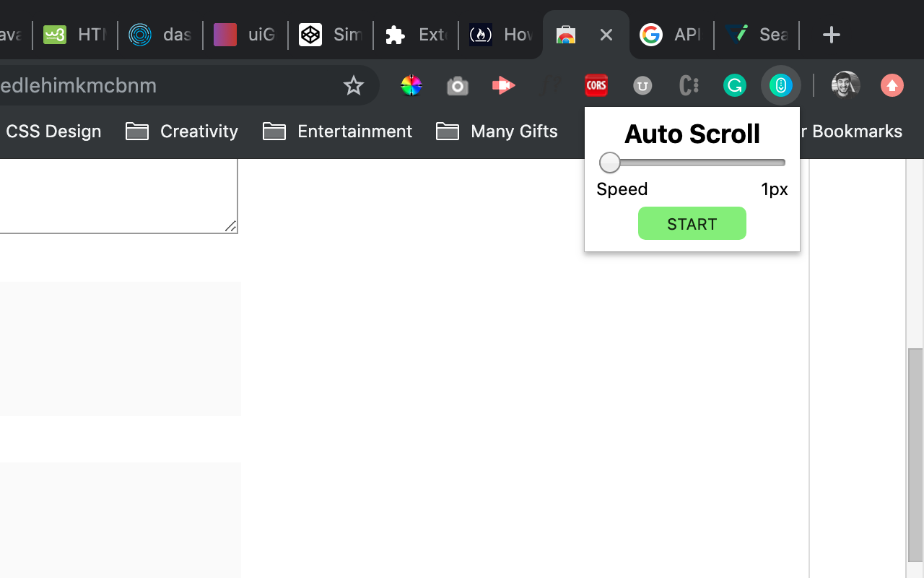Click the Auto Scroll speed slider handle
924x578 pixels.
coord(610,163)
